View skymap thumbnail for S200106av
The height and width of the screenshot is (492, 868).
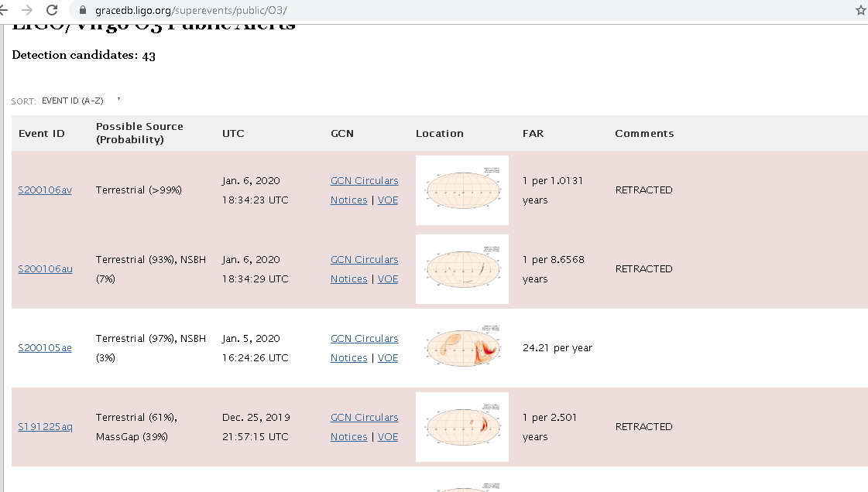click(x=462, y=190)
